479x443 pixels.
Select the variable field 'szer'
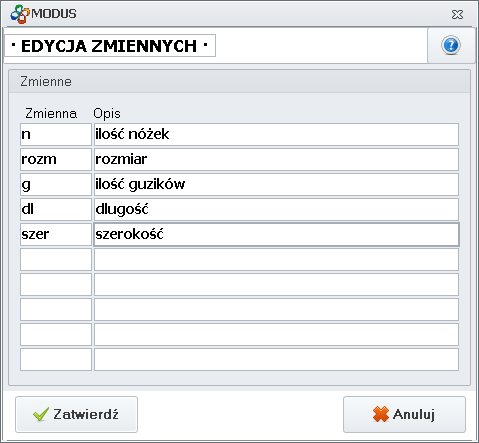56,234
